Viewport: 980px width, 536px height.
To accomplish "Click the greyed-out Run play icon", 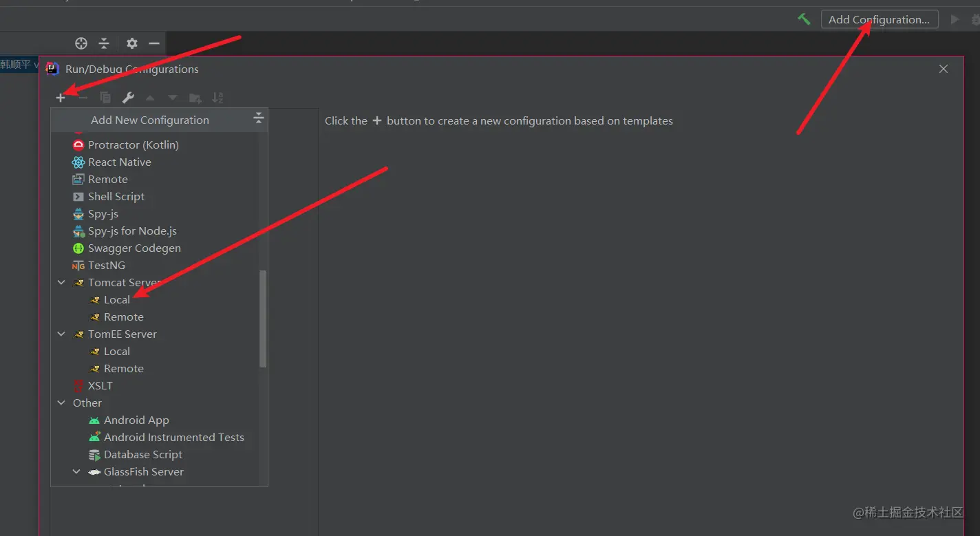I will (955, 19).
